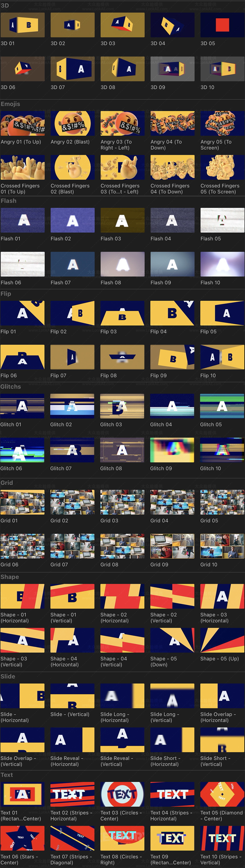Click "Crossed Fingers 05 (To Screen)" caption
Screen dimensions: 245x868
click(x=220, y=189)
